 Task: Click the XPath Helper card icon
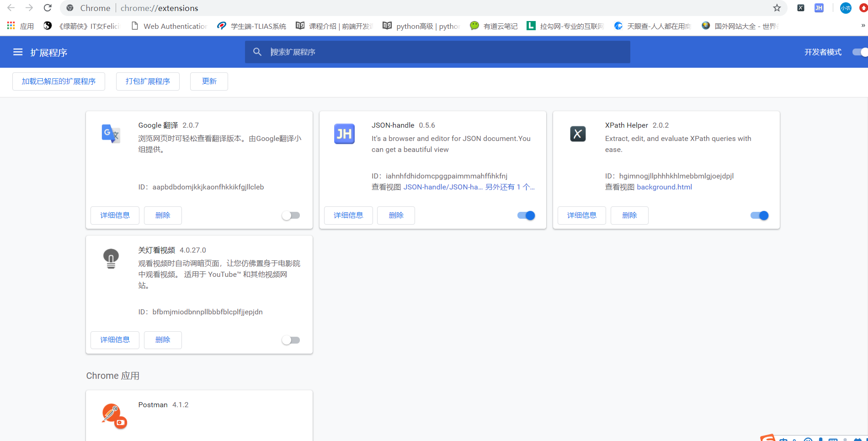pyautogui.click(x=578, y=134)
